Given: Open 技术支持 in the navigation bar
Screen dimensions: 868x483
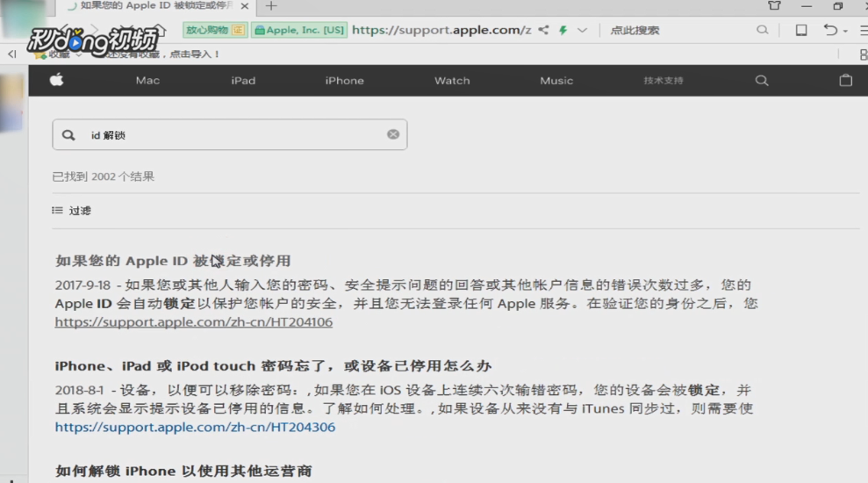Looking at the screenshot, I should tap(664, 81).
